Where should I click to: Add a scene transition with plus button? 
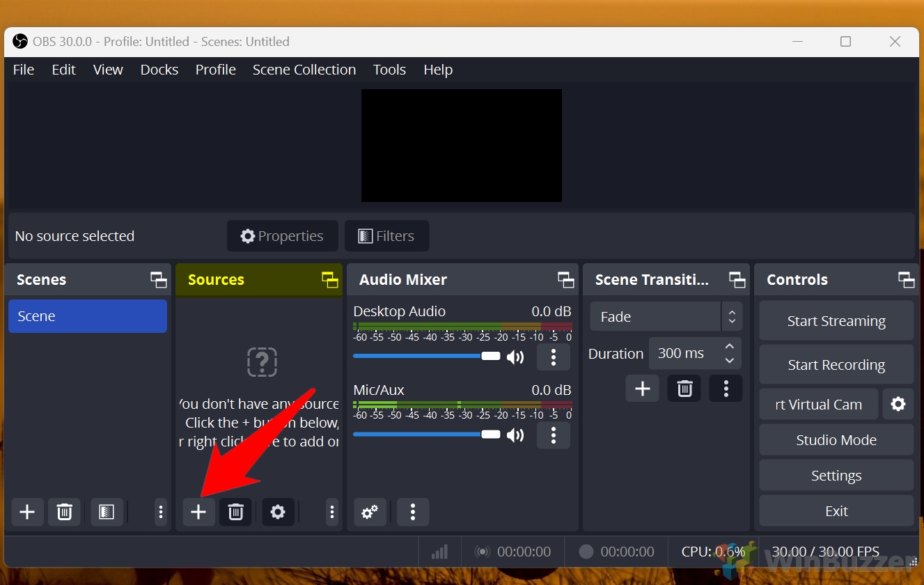coord(642,389)
